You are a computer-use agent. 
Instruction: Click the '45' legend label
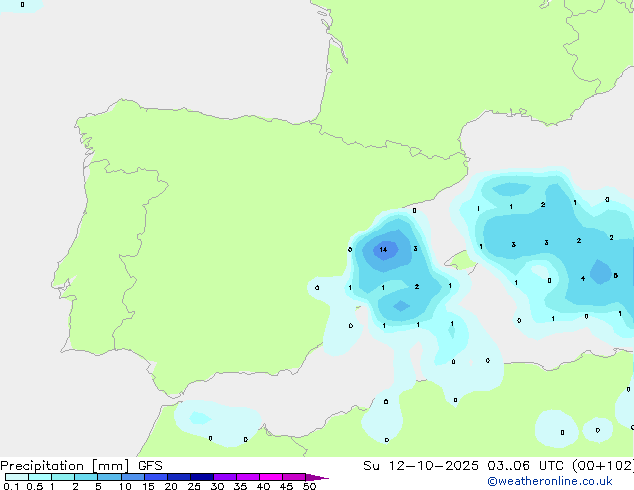[x=286, y=486]
